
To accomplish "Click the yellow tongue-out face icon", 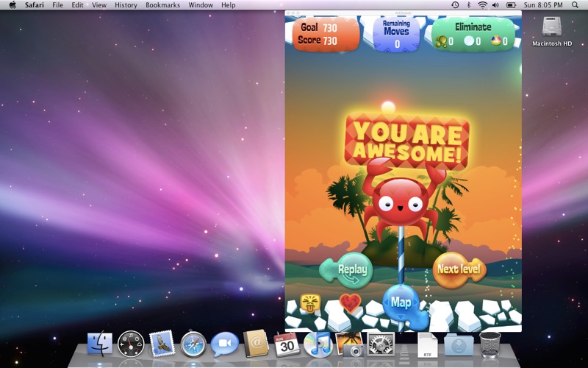I will (310, 303).
